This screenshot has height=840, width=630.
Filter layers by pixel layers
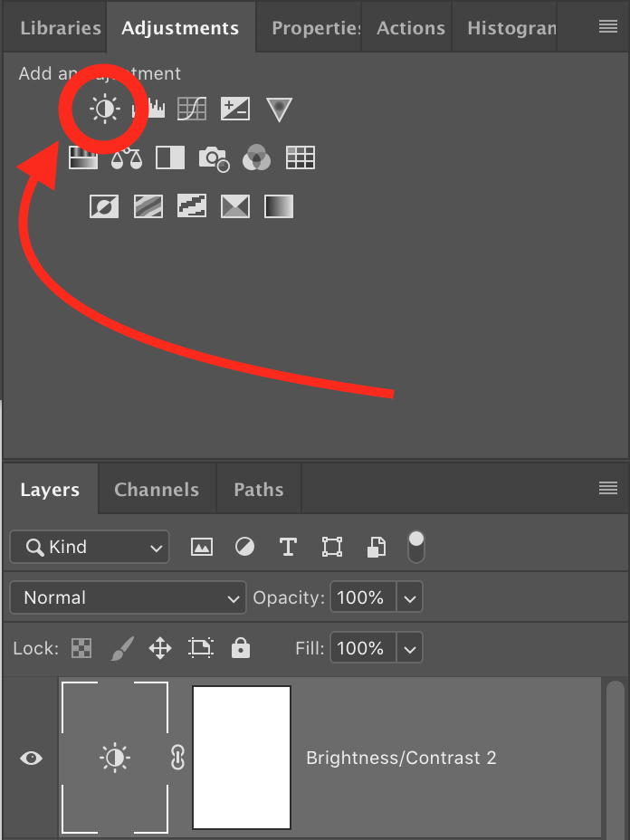click(202, 547)
